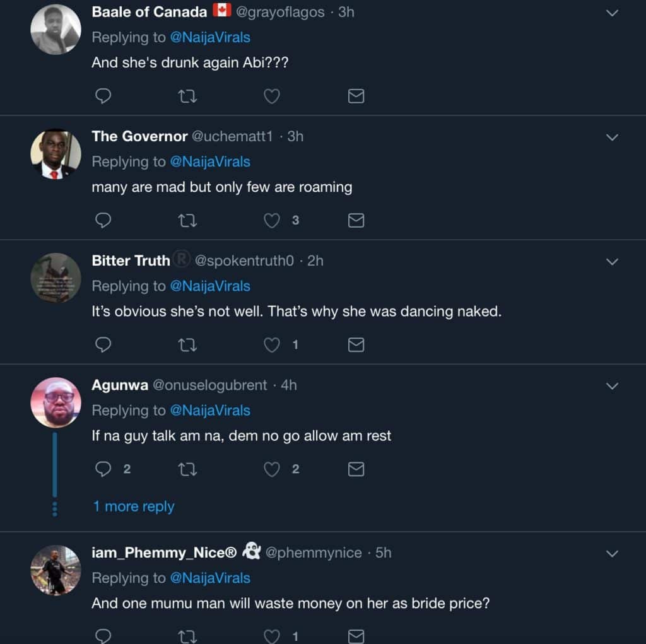Viewport: 646px width, 644px height.
Task: Like the tweet by Bitter Truth
Action: 272,344
